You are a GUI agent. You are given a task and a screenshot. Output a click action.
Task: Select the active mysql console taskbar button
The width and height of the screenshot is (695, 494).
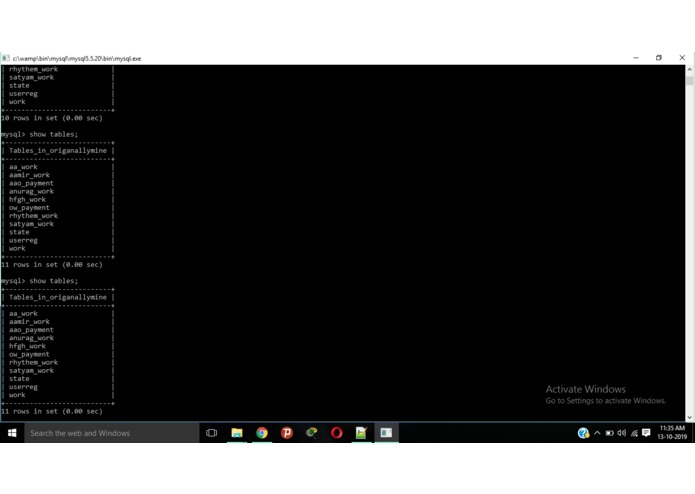386,433
